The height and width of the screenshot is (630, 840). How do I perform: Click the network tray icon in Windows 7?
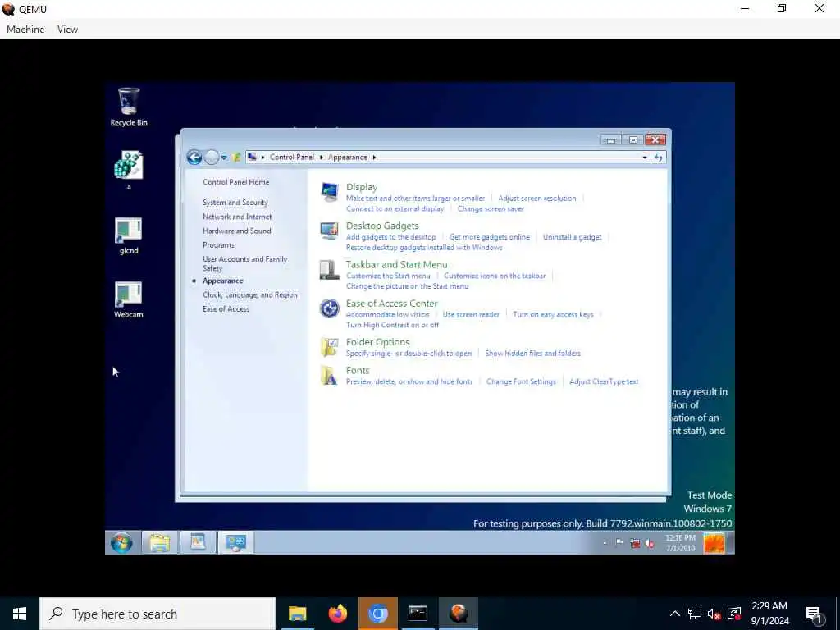[635, 543]
